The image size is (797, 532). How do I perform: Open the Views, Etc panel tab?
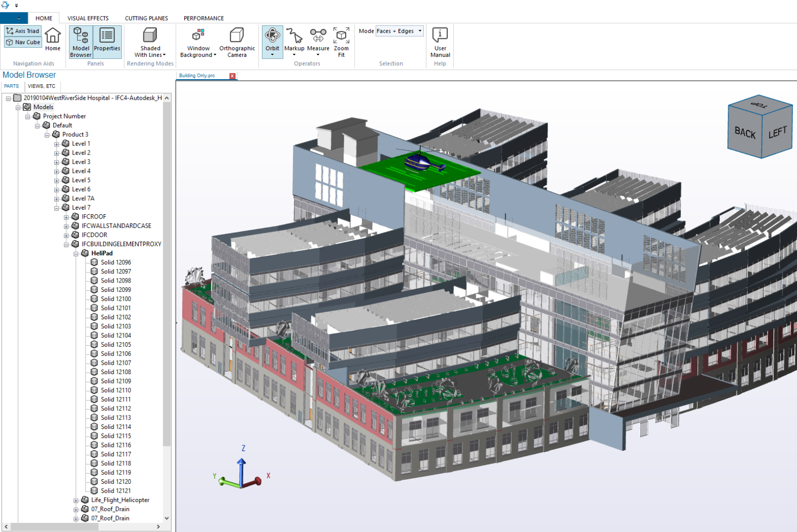[x=41, y=86]
